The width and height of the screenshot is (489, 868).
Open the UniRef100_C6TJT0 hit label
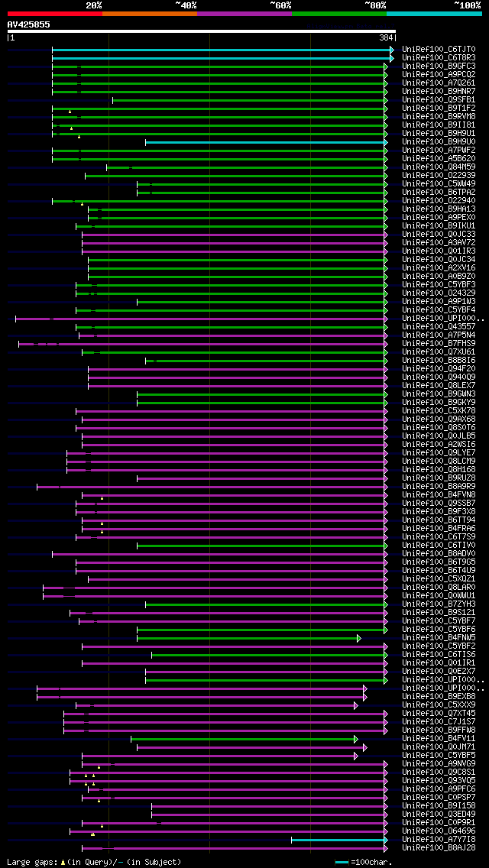(439, 49)
